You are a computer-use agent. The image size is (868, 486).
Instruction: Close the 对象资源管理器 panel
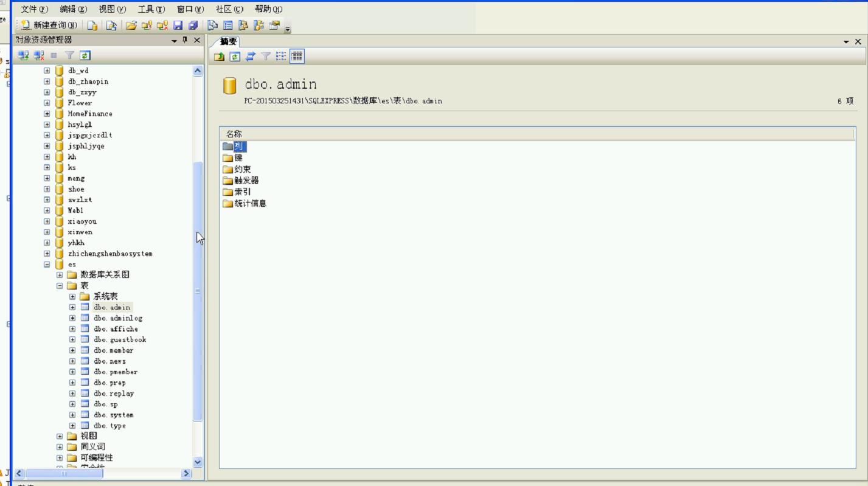tap(196, 40)
